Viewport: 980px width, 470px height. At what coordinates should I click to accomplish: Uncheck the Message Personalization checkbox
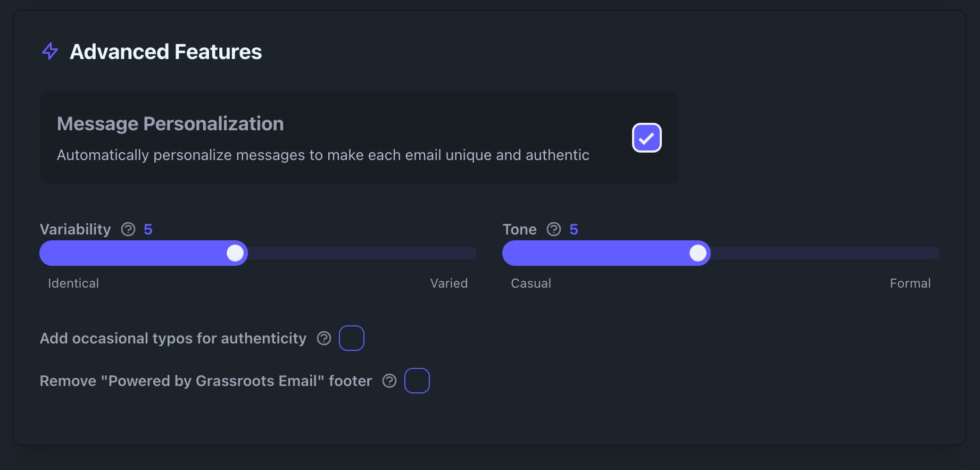(x=646, y=138)
